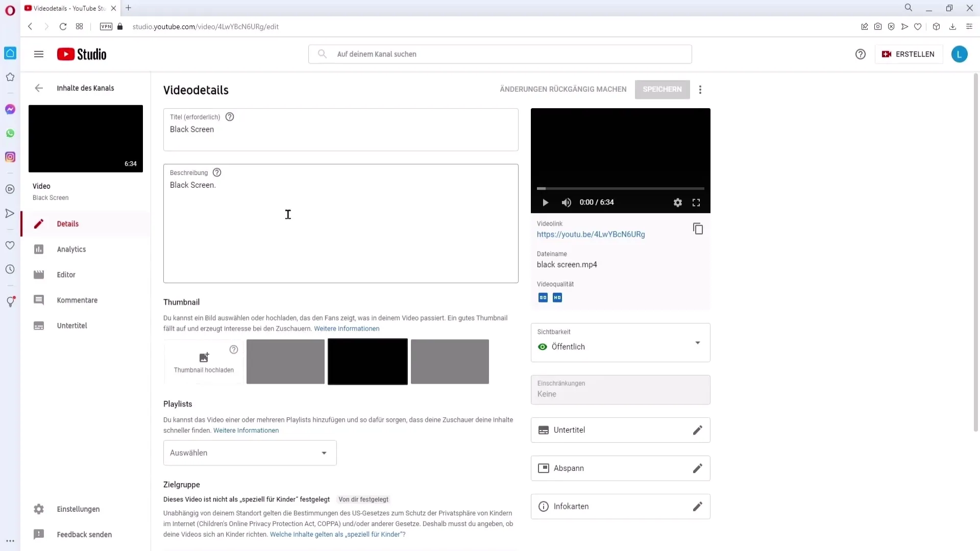Click Weitere Informationen thumbnail link
This screenshot has width=980, height=551.
tap(347, 329)
